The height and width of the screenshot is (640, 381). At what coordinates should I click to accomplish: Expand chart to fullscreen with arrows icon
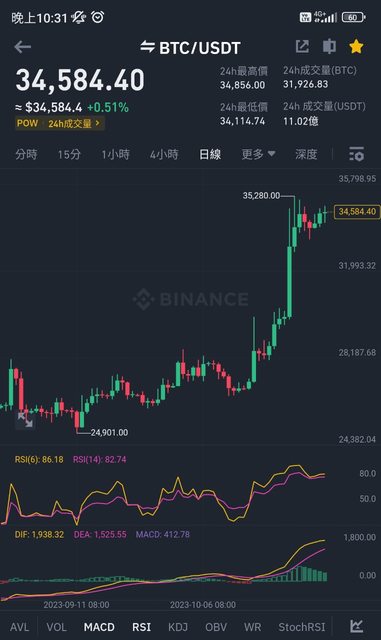pos(25,420)
